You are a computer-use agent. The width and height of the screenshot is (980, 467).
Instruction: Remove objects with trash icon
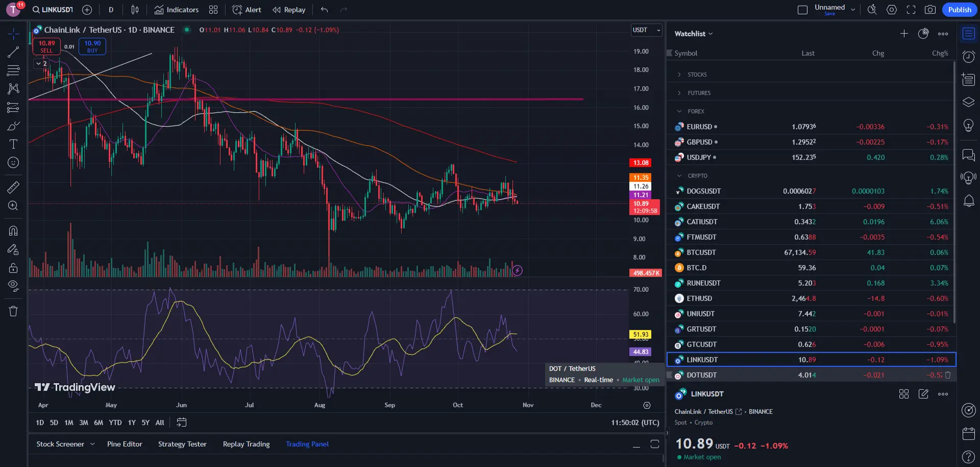click(x=13, y=311)
